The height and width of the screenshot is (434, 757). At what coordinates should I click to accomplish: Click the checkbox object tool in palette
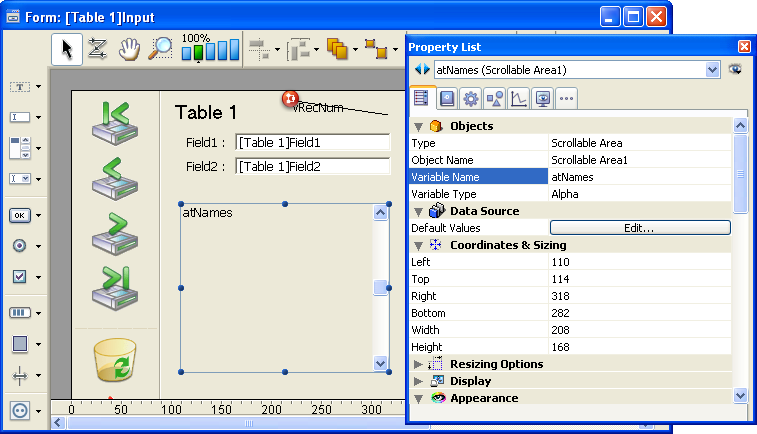[19, 276]
